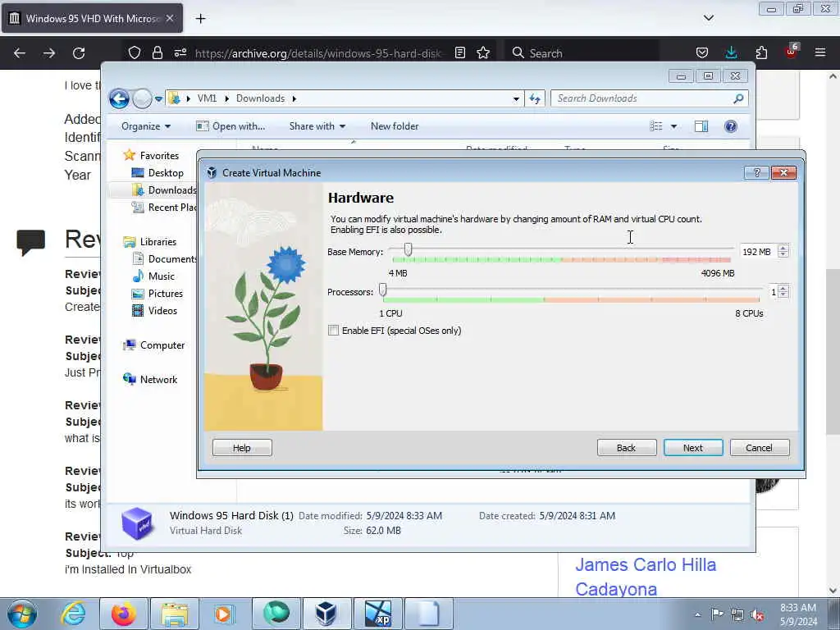
Task: Click the volume icon in system tray
Action: (757, 614)
